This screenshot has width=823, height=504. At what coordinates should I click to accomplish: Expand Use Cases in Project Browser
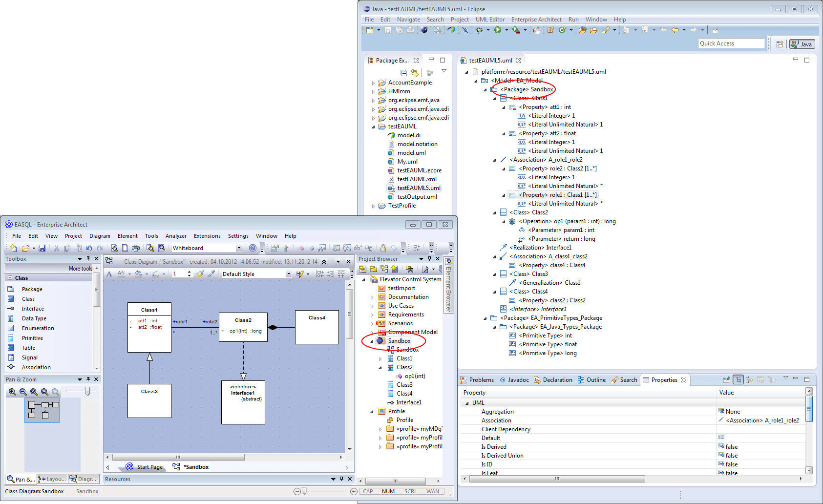coord(372,306)
